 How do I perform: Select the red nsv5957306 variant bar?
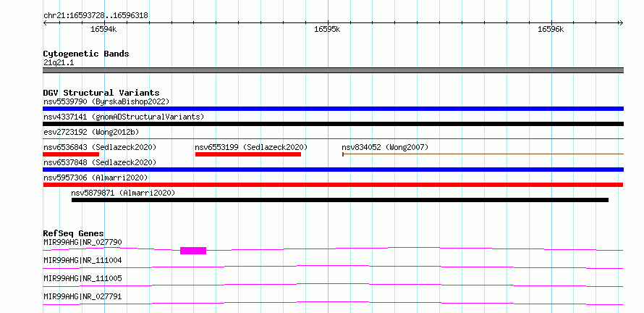(333, 185)
